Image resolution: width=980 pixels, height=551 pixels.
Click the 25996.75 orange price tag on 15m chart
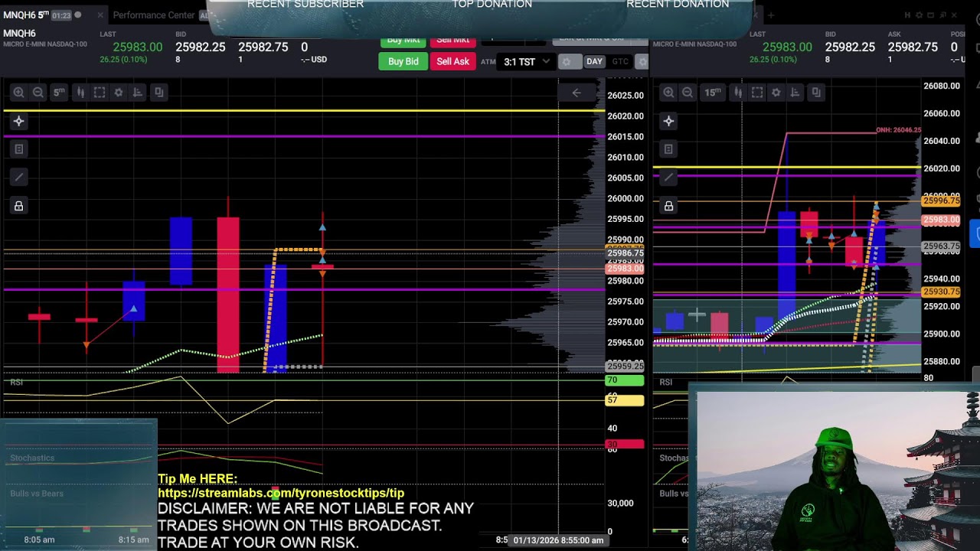tap(941, 201)
